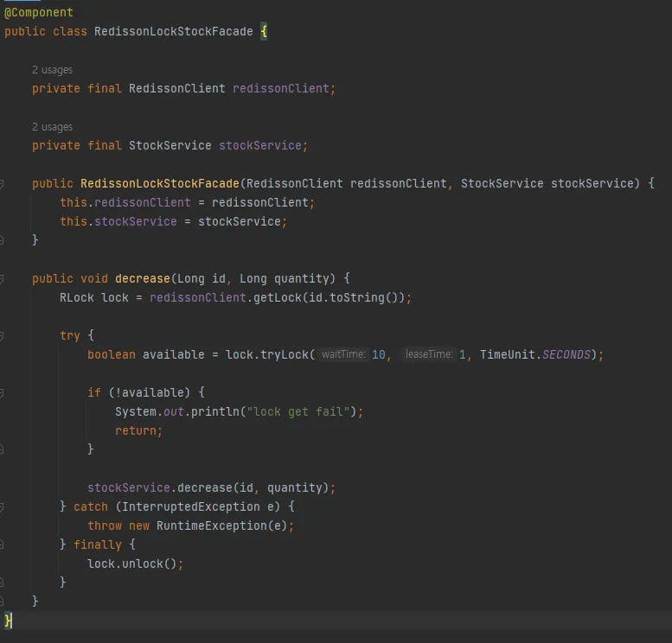The image size is (672, 643).
Task: Click RuntimeException in the throw statement
Action: 212,525
